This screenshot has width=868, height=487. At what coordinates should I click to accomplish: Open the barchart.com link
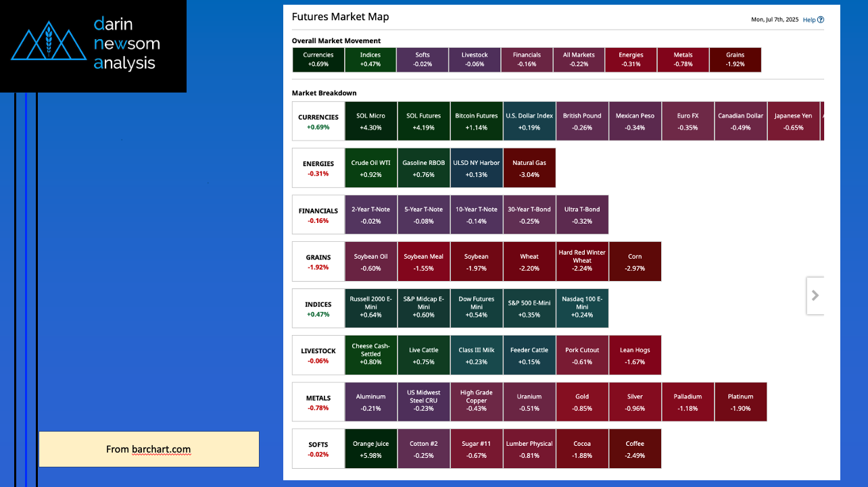(x=161, y=449)
